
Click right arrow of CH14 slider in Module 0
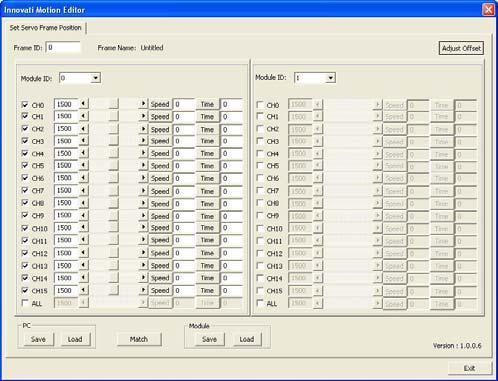(x=143, y=278)
